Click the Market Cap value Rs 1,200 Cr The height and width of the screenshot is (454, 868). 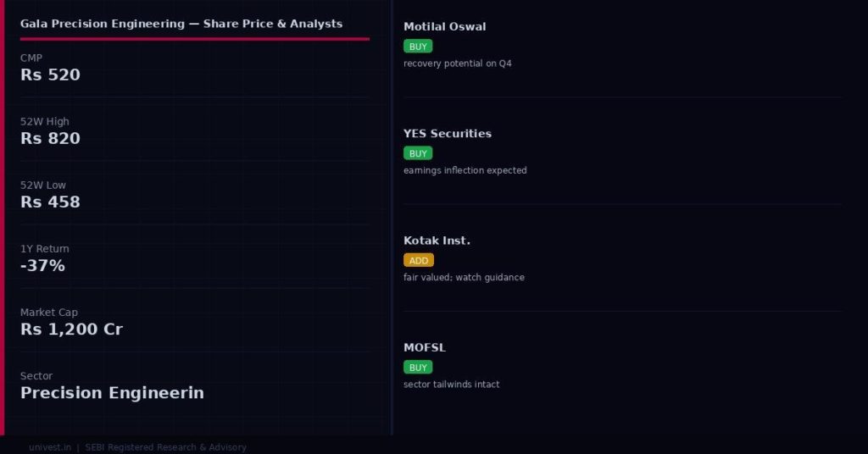tap(71, 329)
